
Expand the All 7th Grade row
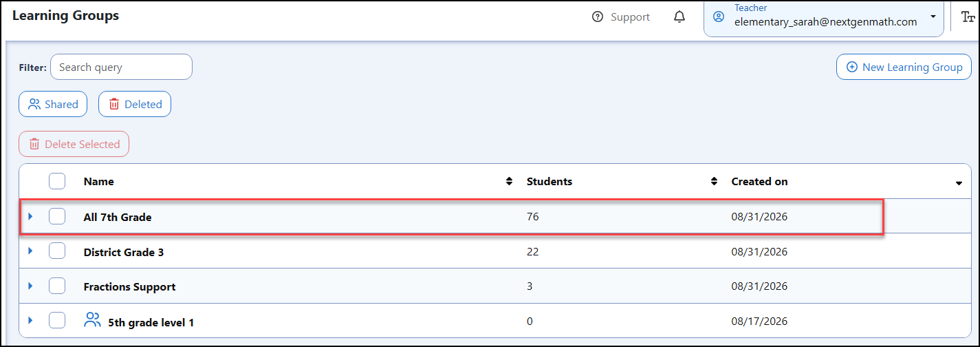tap(30, 216)
